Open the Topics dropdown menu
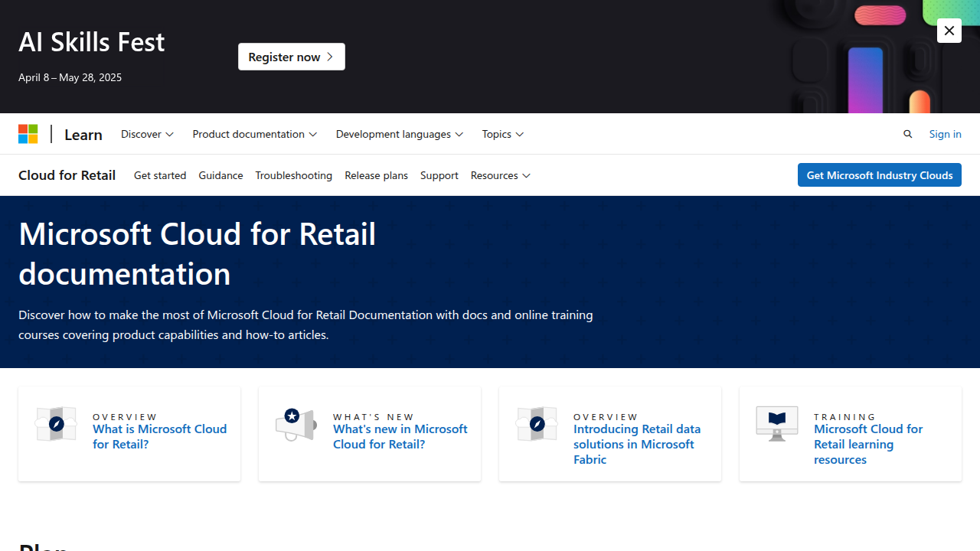 pos(503,134)
